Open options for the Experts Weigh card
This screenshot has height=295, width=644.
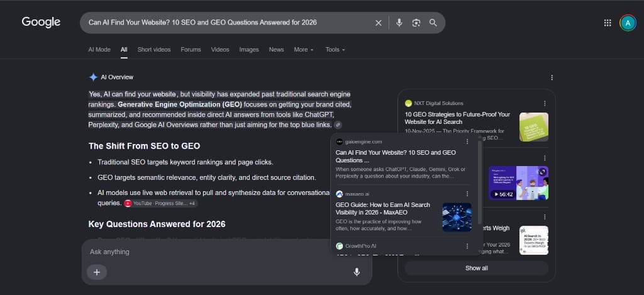[545, 217]
